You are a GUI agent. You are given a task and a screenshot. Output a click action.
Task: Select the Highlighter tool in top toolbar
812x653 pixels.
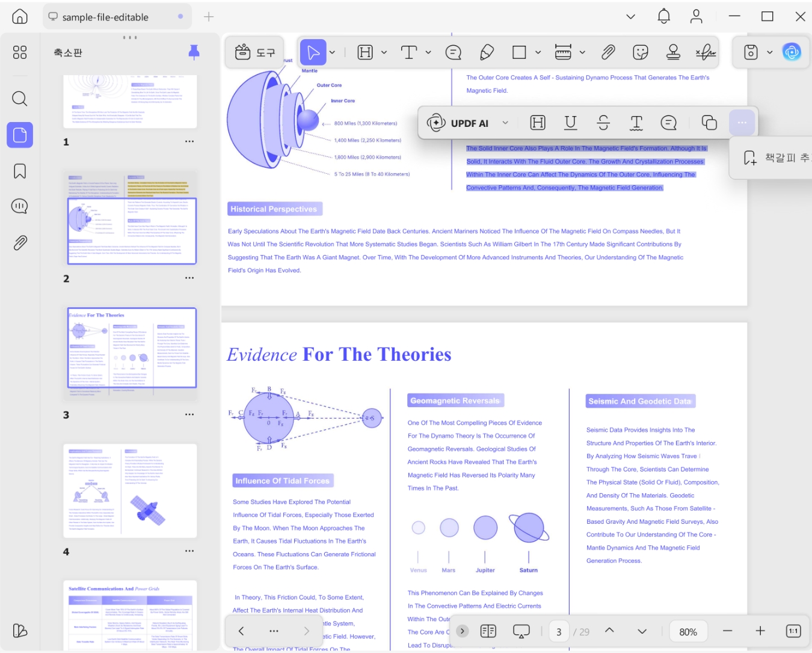click(x=365, y=53)
